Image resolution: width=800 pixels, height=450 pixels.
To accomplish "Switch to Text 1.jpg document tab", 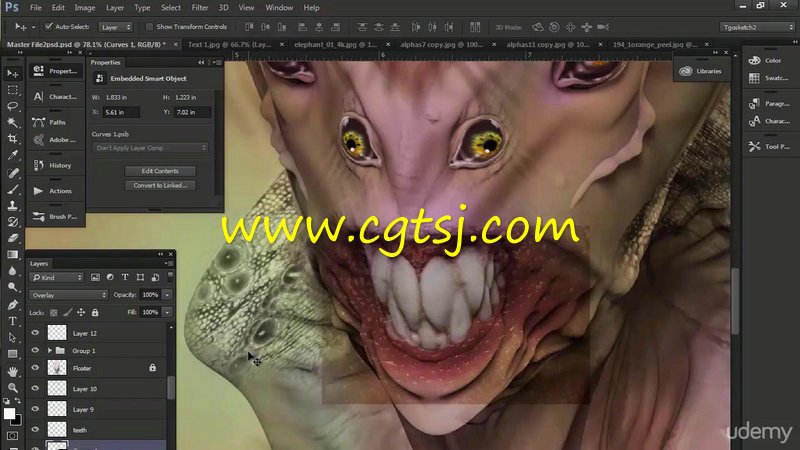I will [230, 44].
